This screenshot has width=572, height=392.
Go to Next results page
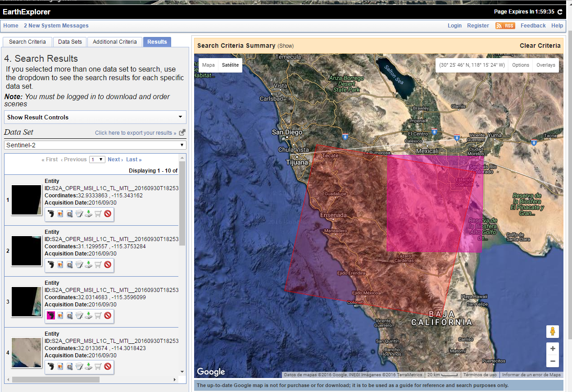click(x=115, y=160)
